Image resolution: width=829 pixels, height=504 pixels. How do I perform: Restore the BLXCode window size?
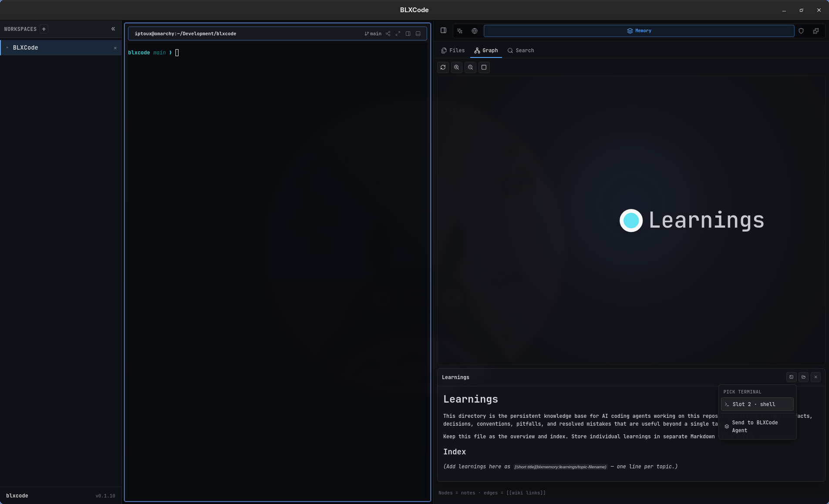(801, 10)
